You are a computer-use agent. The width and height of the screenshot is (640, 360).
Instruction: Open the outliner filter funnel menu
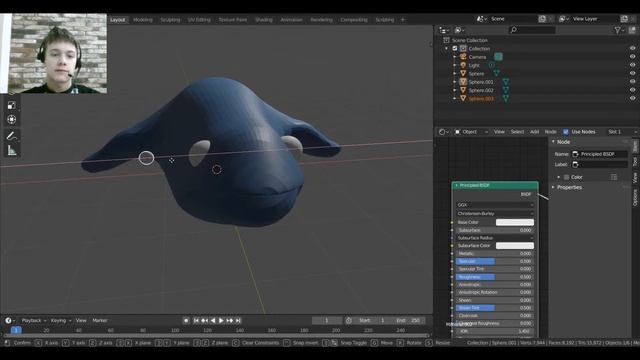619,30
